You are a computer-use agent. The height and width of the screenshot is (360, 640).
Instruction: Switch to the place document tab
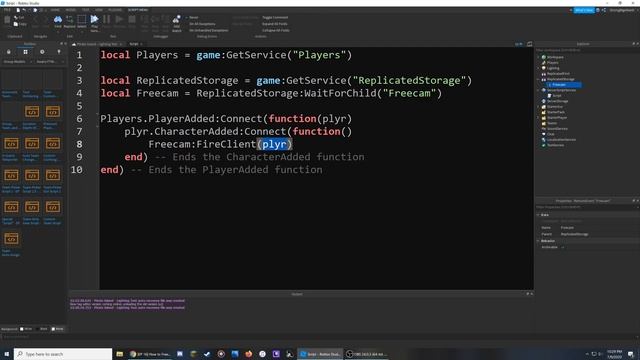[97, 44]
